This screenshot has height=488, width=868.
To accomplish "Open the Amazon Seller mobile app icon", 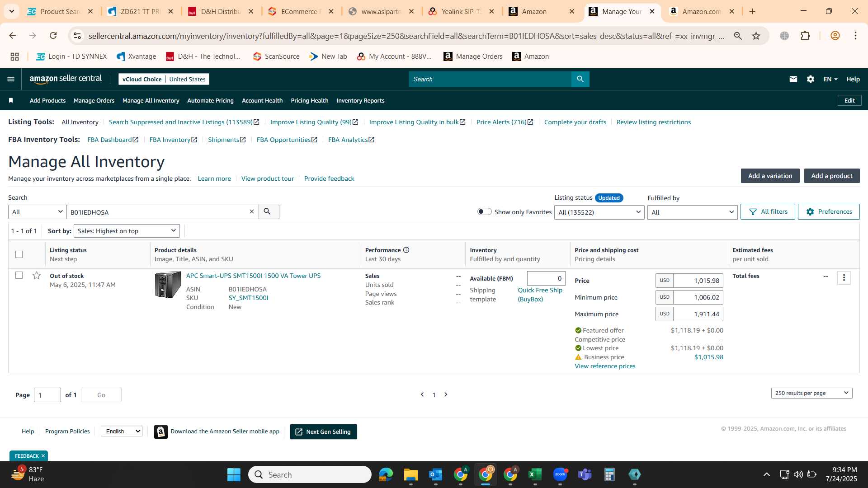I will pyautogui.click(x=160, y=432).
